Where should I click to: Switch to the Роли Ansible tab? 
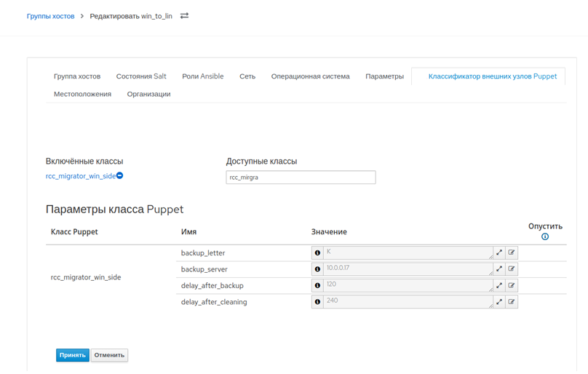pos(202,76)
